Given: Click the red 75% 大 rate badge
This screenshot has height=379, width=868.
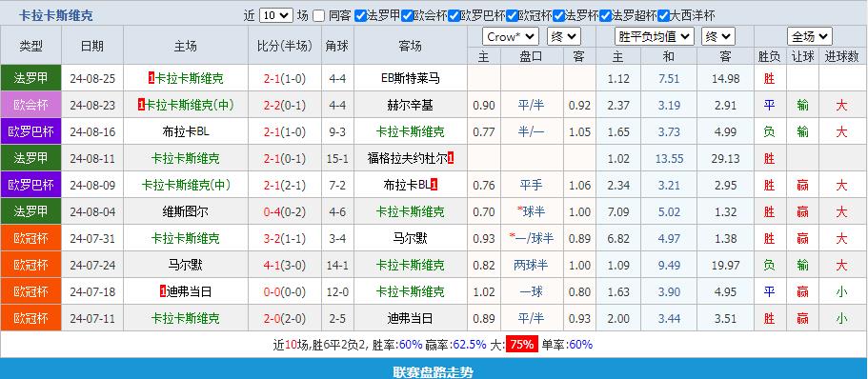Looking at the screenshot, I should point(522,345).
